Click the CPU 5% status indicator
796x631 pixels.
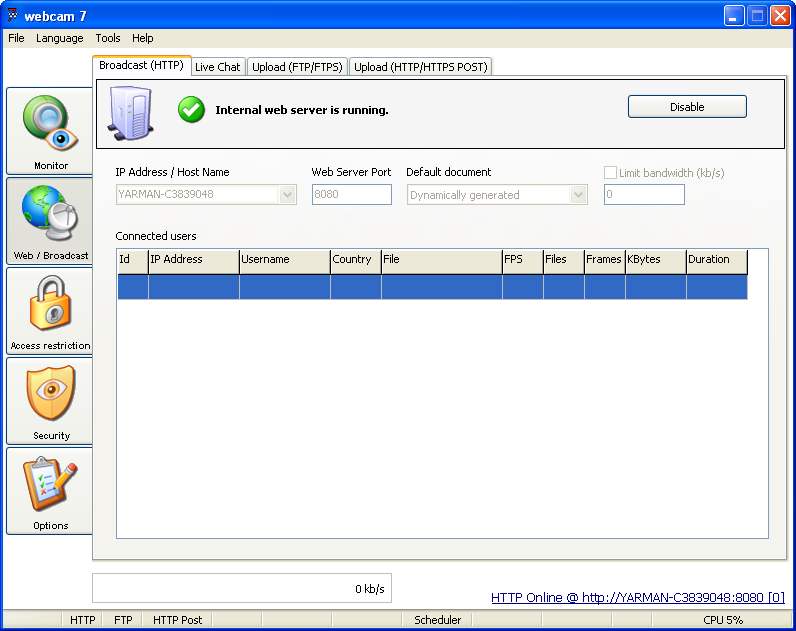(x=723, y=620)
